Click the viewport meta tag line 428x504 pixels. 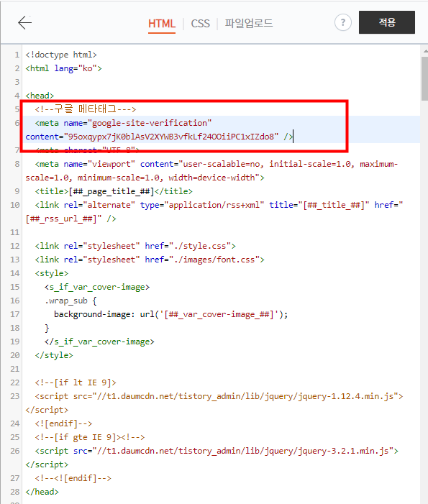coord(211,170)
